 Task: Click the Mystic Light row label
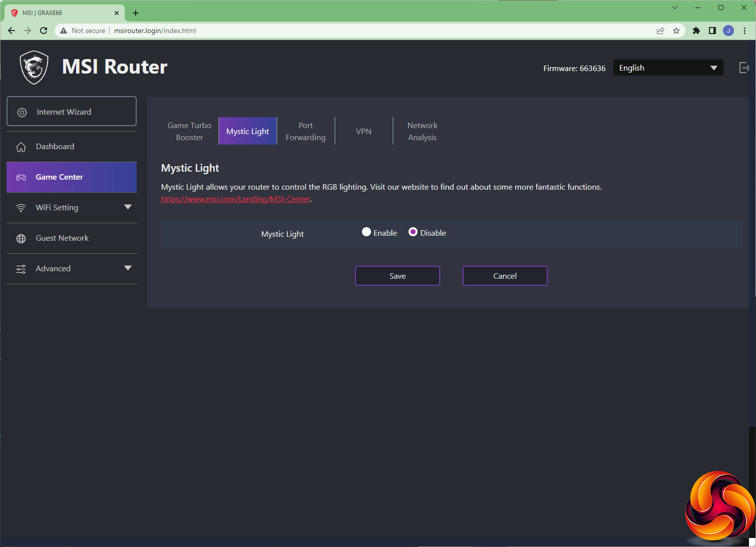pyautogui.click(x=282, y=234)
